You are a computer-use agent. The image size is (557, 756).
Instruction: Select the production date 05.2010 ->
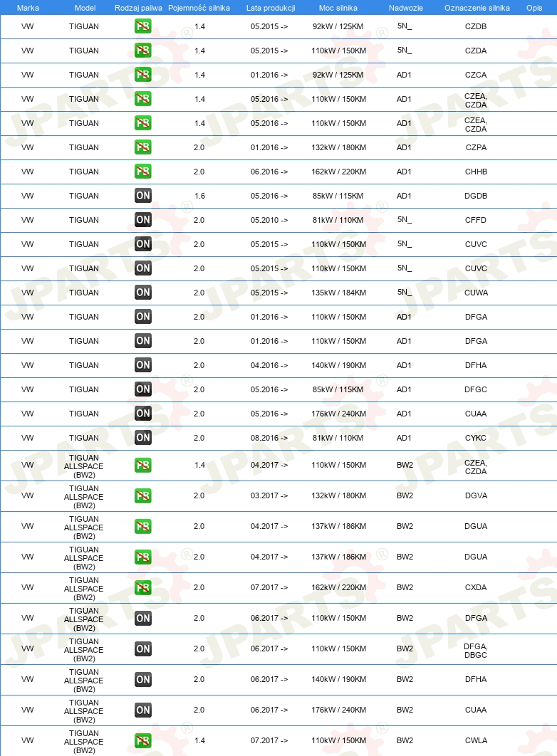269,220
